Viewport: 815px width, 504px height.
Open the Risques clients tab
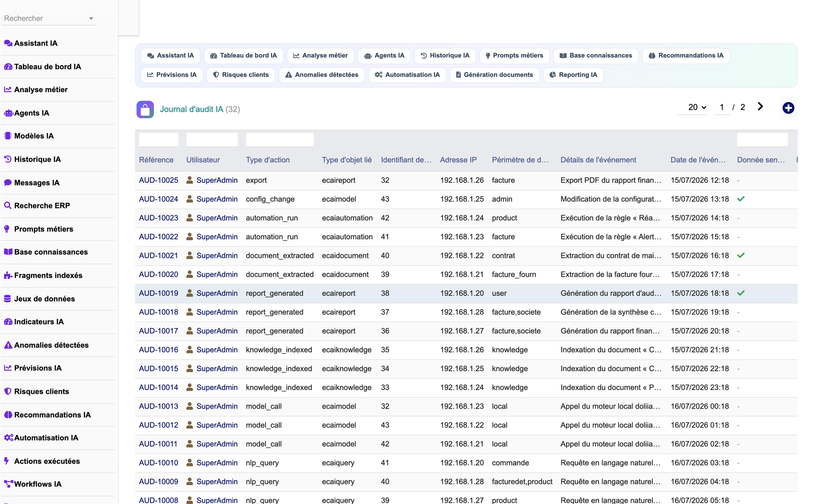[x=241, y=75]
